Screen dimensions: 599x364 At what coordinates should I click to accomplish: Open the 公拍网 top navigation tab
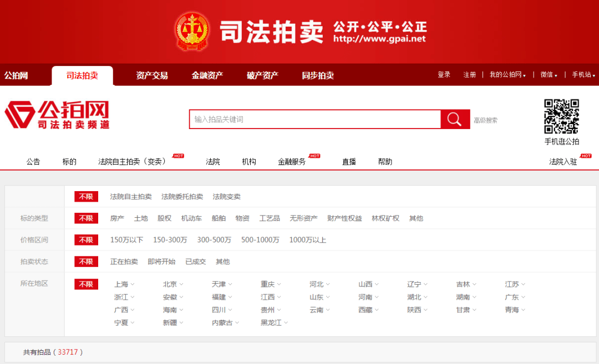16,75
